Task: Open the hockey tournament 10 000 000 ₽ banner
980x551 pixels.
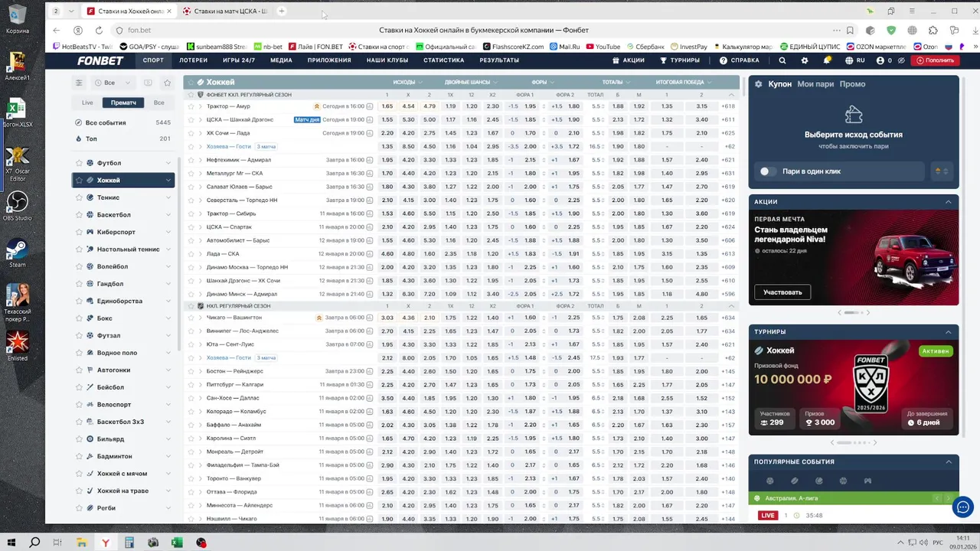Action: point(854,387)
